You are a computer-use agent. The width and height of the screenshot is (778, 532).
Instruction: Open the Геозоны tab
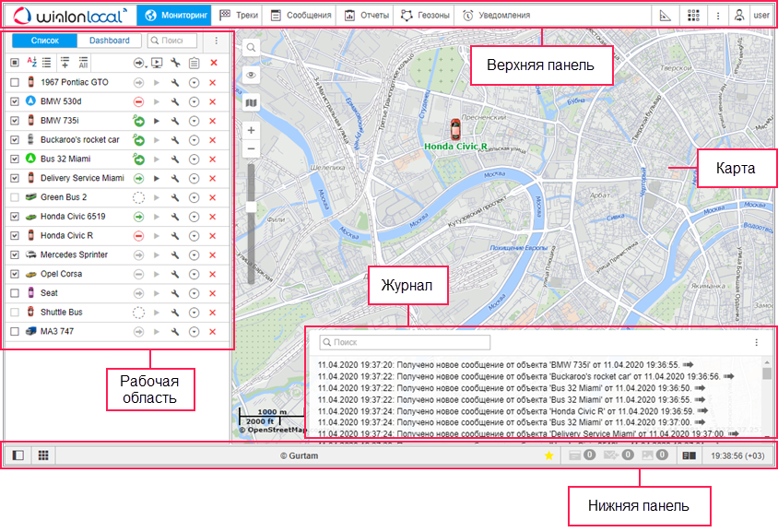(425, 16)
